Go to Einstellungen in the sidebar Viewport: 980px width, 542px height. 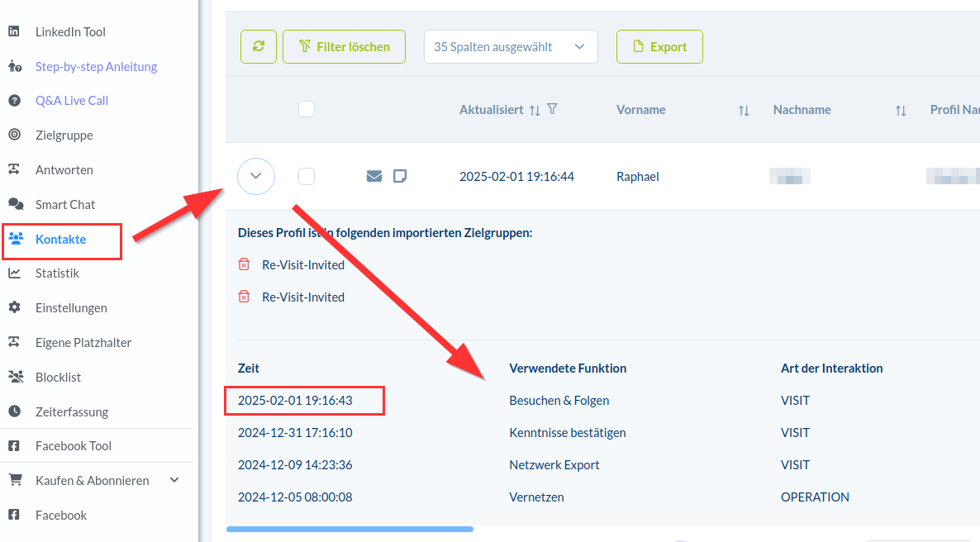(x=71, y=307)
